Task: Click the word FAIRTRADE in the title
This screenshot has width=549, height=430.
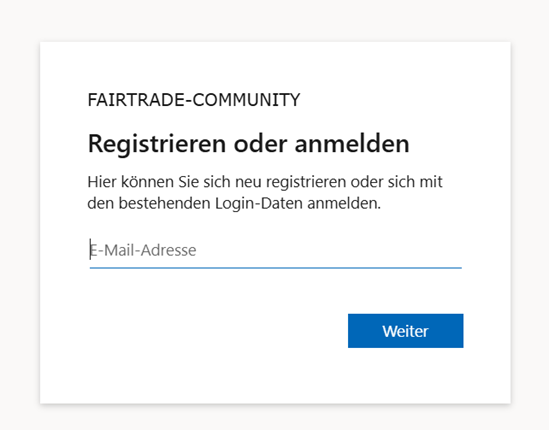Action: click(135, 100)
